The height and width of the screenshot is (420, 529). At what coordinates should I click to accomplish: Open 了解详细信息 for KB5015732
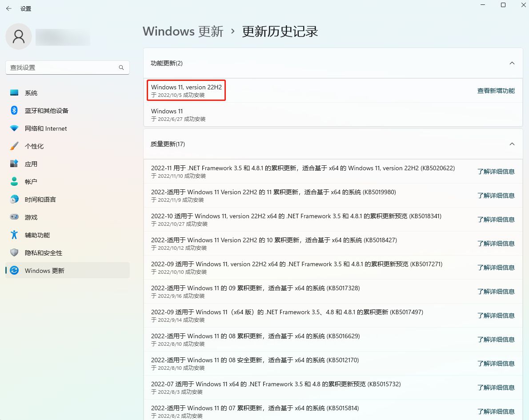pos(496,387)
